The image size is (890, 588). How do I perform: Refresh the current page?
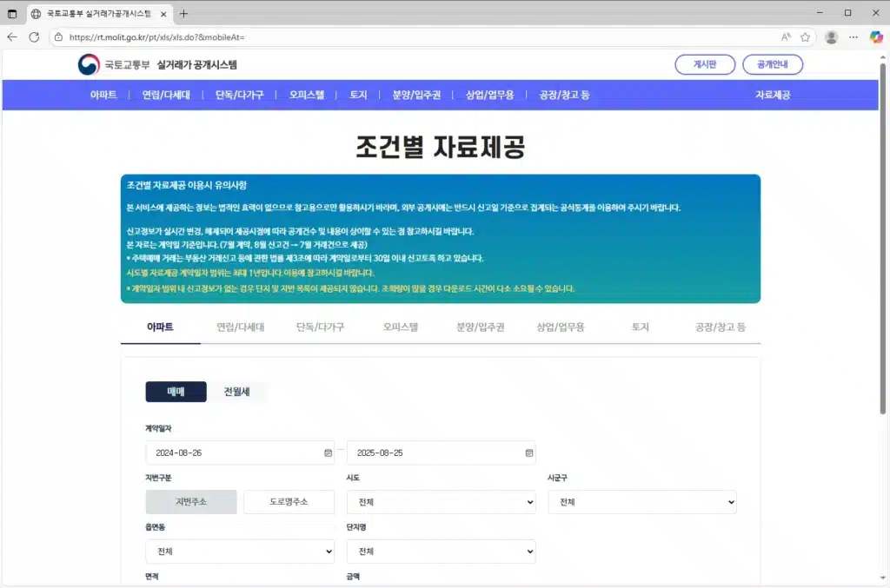(35, 36)
